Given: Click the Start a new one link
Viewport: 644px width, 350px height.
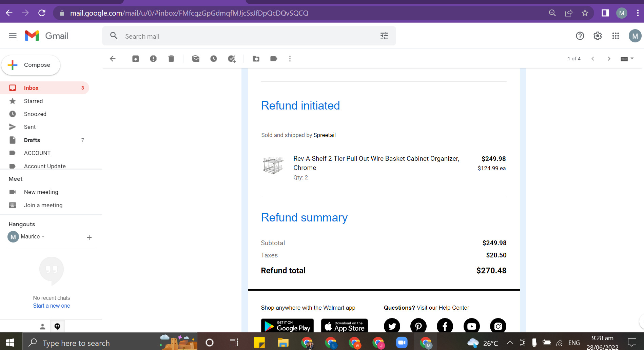Looking at the screenshot, I should tap(52, 306).
